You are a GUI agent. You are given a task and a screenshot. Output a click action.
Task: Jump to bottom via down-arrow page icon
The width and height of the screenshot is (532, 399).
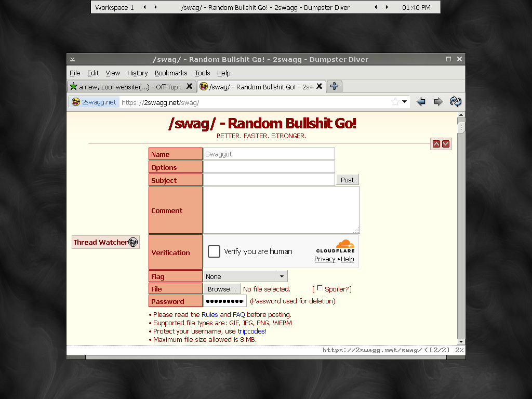point(446,144)
